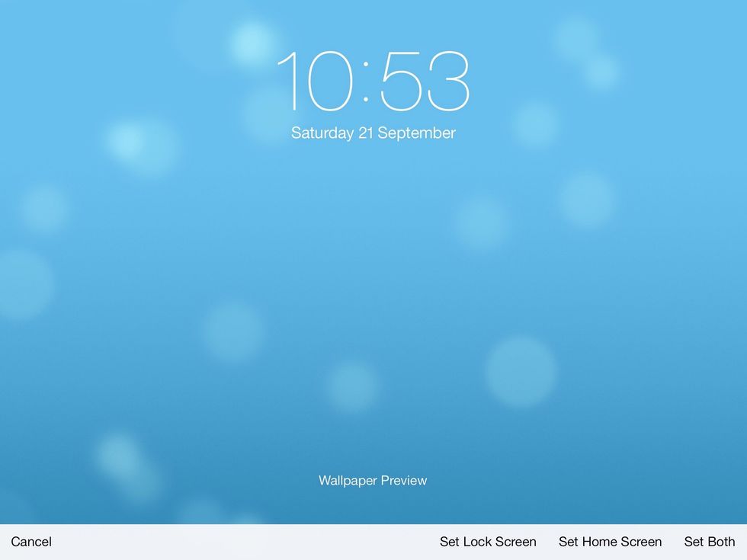The width and height of the screenshot is (747, 560).
Task: Choose Set Lock Screen option
Action: pyautogui.click(x=488, y=542)
